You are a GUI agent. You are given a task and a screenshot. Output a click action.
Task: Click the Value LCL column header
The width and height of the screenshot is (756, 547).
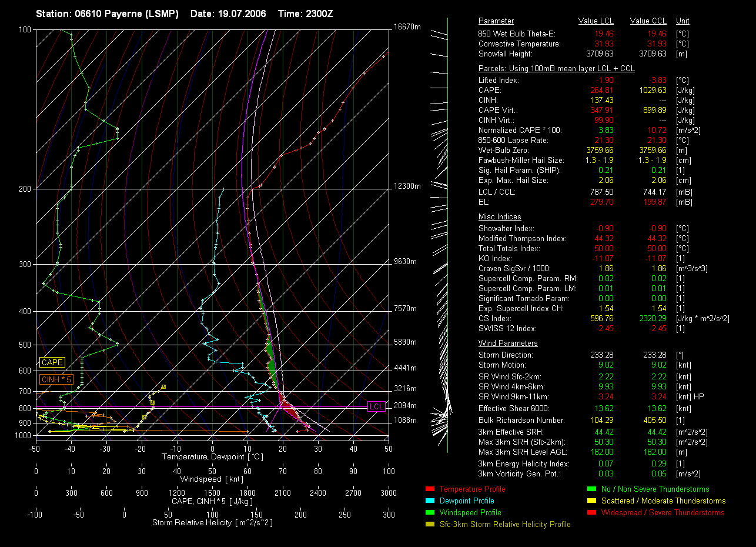[596, 21]
